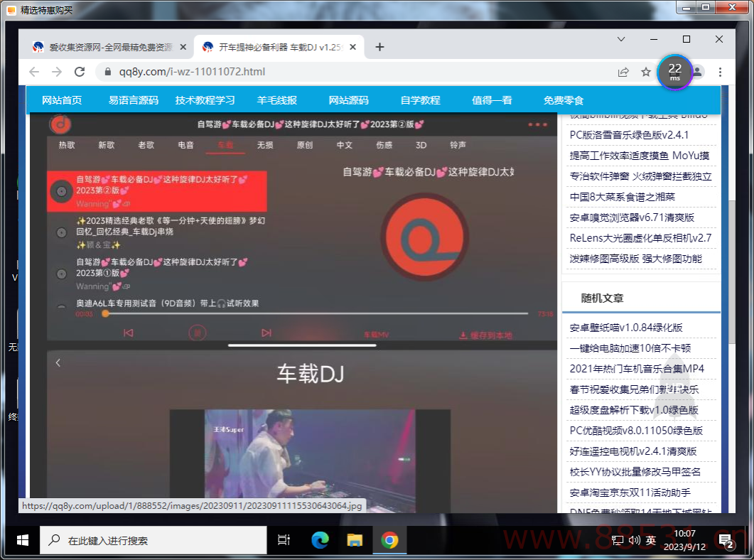The height and width of the screenshot is (560, 754).
Task: Click the share page icon in address bar
Action: point(623,72)
